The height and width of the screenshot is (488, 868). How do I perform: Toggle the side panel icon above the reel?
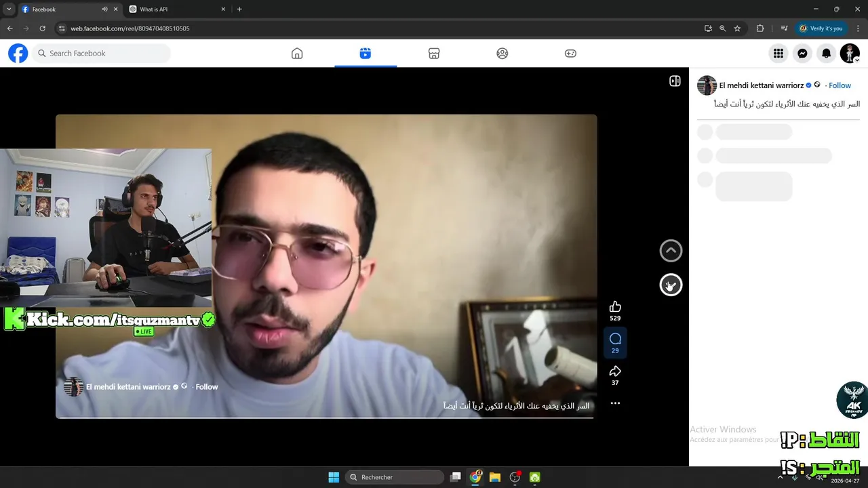[x=675, y=81]
